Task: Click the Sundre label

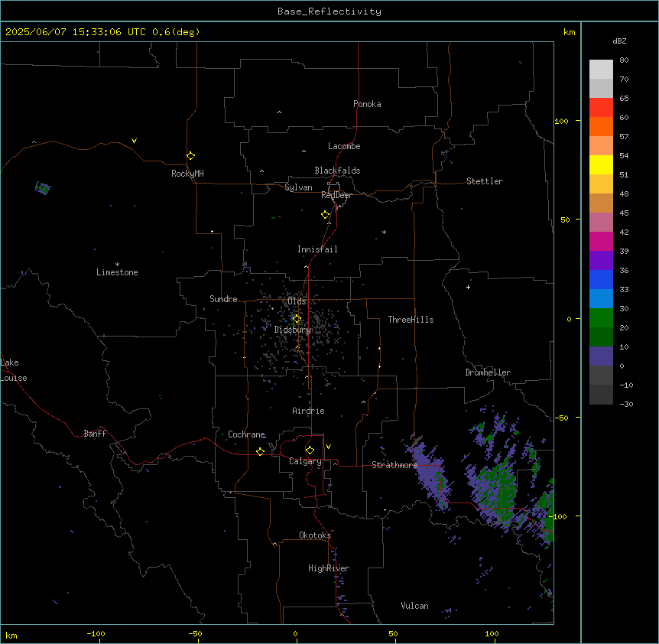Action: pos(223,299)
